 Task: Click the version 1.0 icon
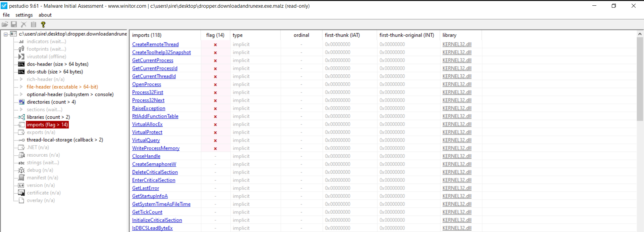[21, 185]
